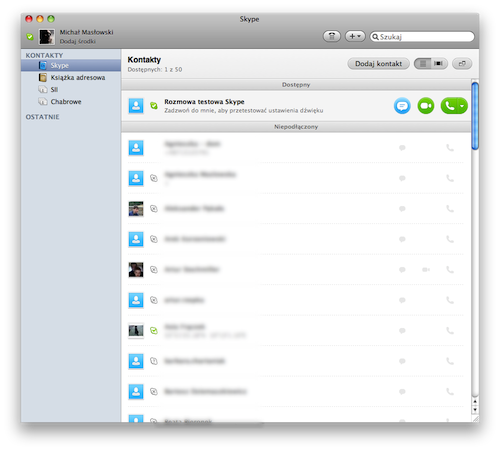Click the Dostępny group header

[x=296, y=85]
